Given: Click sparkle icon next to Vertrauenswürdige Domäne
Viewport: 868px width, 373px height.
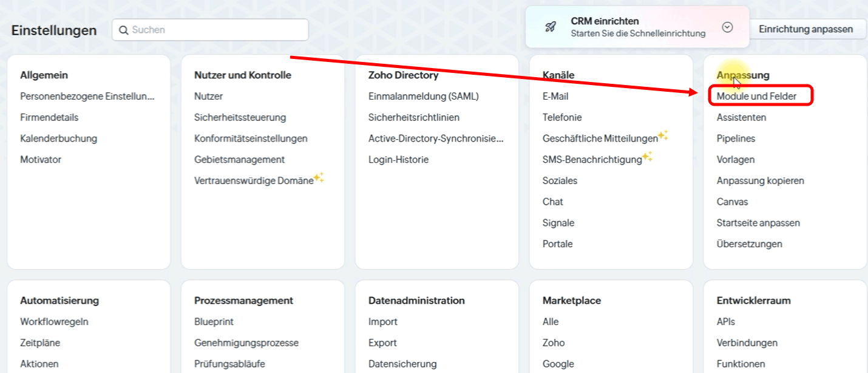Looking at the screenshot, I should click(x=319, y=178).
